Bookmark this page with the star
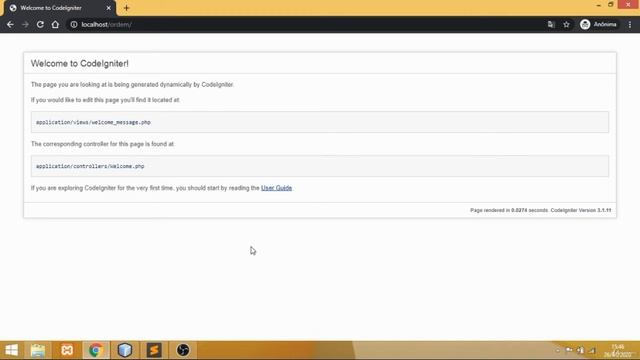The width and height of the screenshot is (640, 360). tap(566, 24)
